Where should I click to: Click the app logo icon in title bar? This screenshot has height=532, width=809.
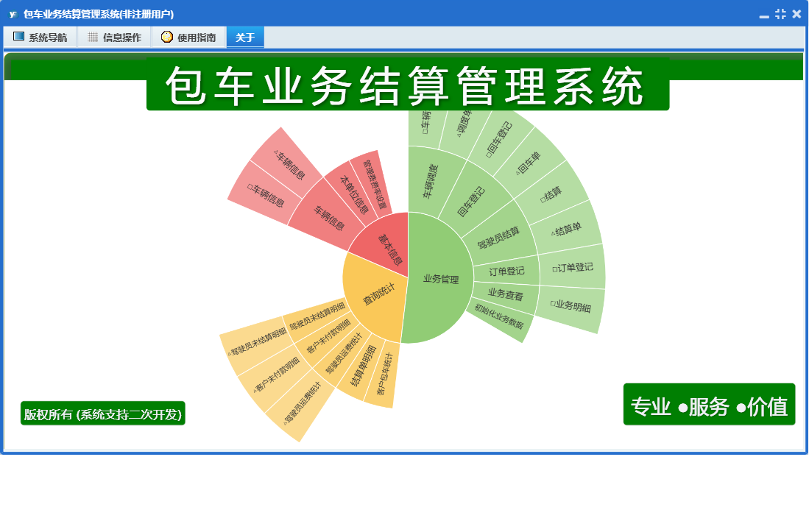tap(13, 15)
